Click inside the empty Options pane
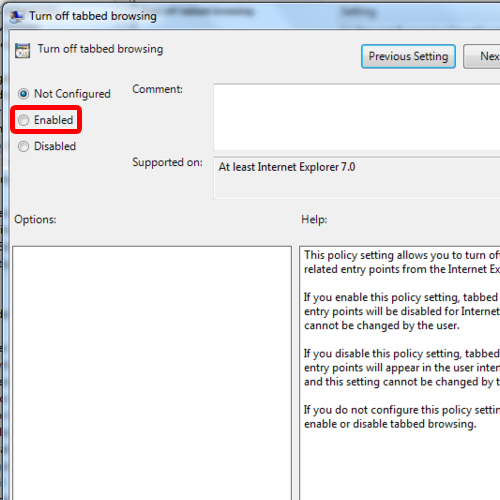Screen dimensions: 500x500 click(152, 373)
